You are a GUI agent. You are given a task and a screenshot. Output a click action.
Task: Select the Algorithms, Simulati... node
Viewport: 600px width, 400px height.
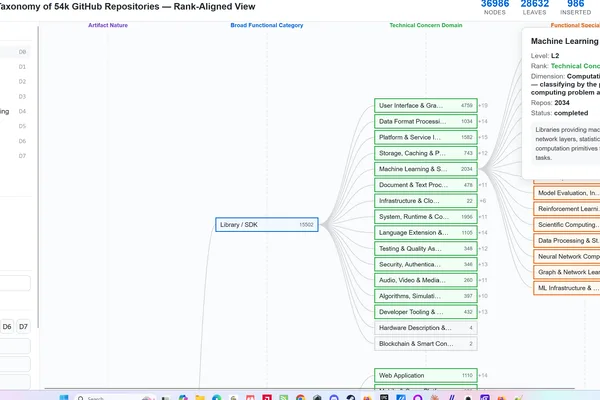pyautogui.click(x=426, y=296)
